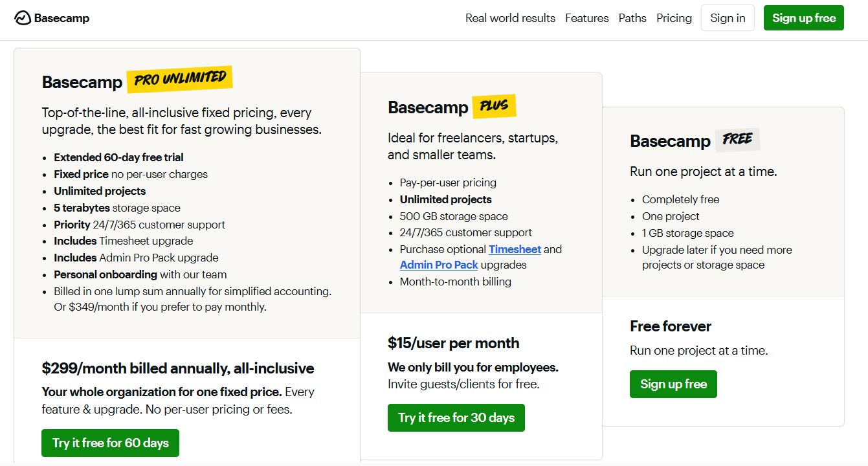Click the yellow PLUS badge
The height and width of the screenshot is (466, 868).
pyautogui.click(x=494, y=105)
